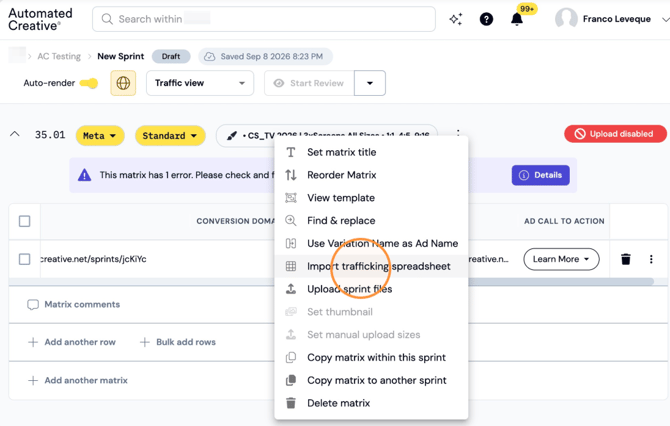Open the Traffic view dropdown
Screen dimensions: 670x426
tap(200, 83)
